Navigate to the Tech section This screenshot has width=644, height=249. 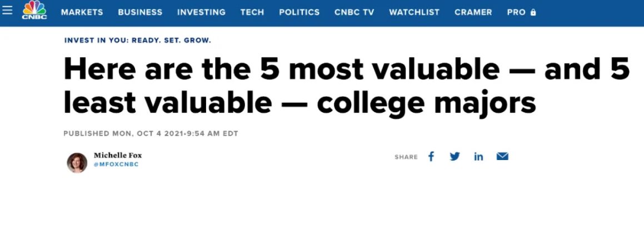252,12
